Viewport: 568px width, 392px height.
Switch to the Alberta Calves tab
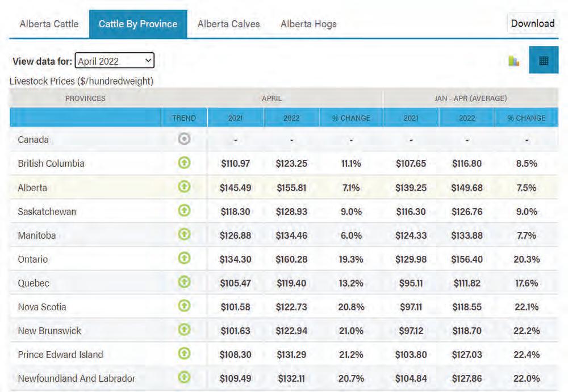(x=228, y=24)
